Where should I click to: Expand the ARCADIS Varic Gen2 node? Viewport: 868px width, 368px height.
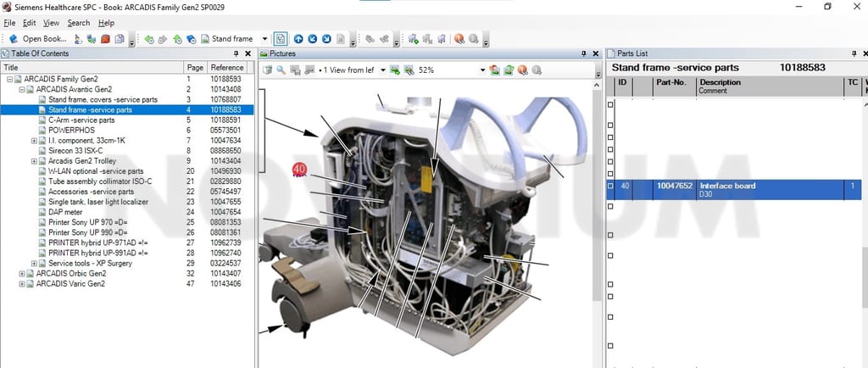[x=22, y=284]
